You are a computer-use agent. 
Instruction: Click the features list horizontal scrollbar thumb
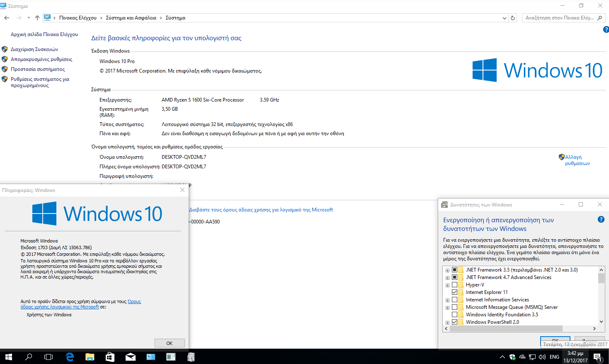506,328
